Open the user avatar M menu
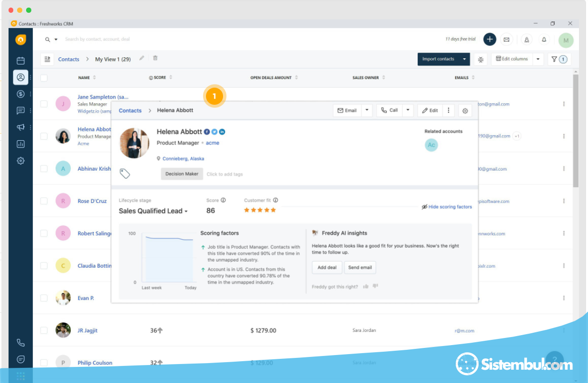The image size is (588, 383). tap(566, 40)
